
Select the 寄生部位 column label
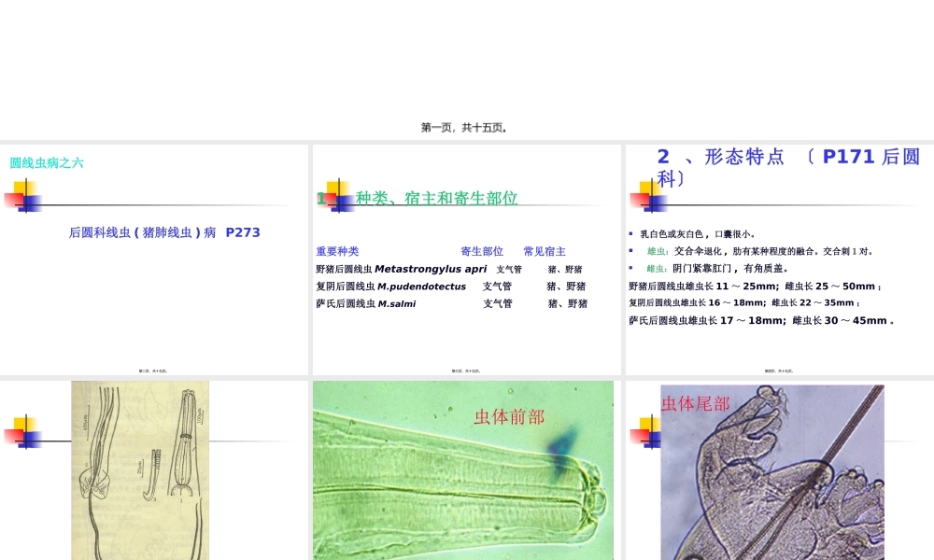(480, 250)
